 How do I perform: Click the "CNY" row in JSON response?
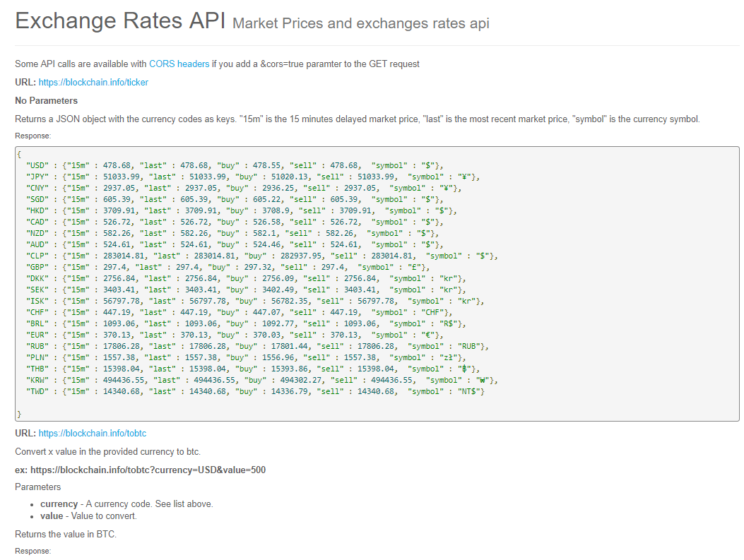244,189
